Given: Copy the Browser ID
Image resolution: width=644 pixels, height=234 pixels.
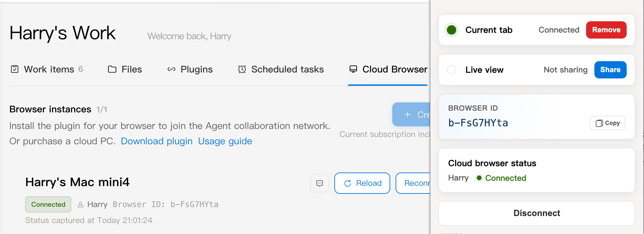Looking at the screenshot, I should tap(607, 123).
